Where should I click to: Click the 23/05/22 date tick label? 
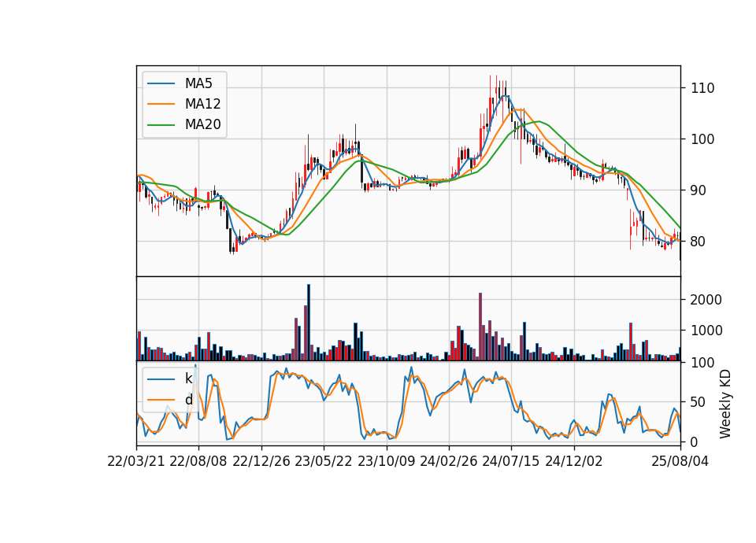click(x=324, y=461)
